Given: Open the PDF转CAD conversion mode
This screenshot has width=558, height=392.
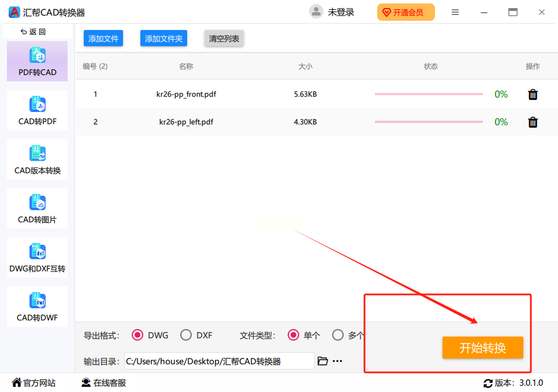Looking at the screenshot, I should (38, 61).
